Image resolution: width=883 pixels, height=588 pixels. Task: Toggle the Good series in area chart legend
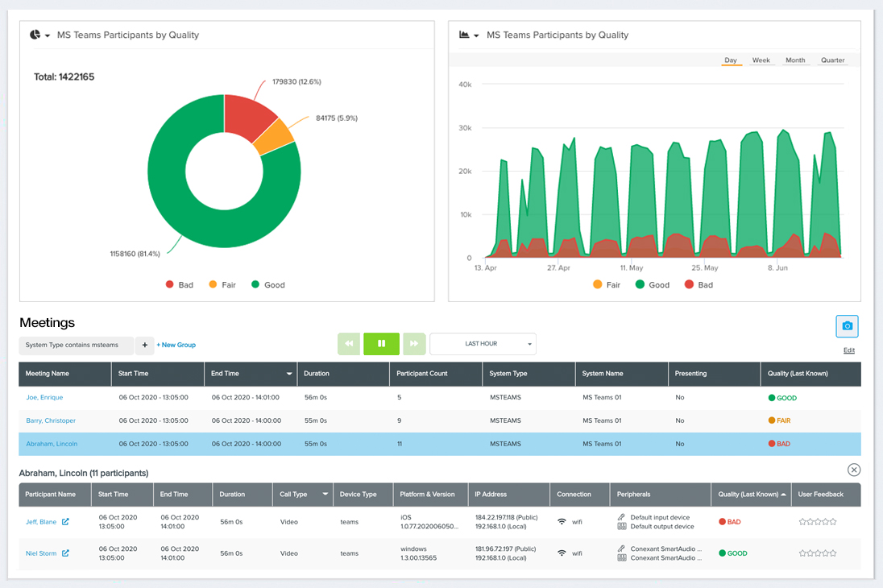tap(652, 285)
